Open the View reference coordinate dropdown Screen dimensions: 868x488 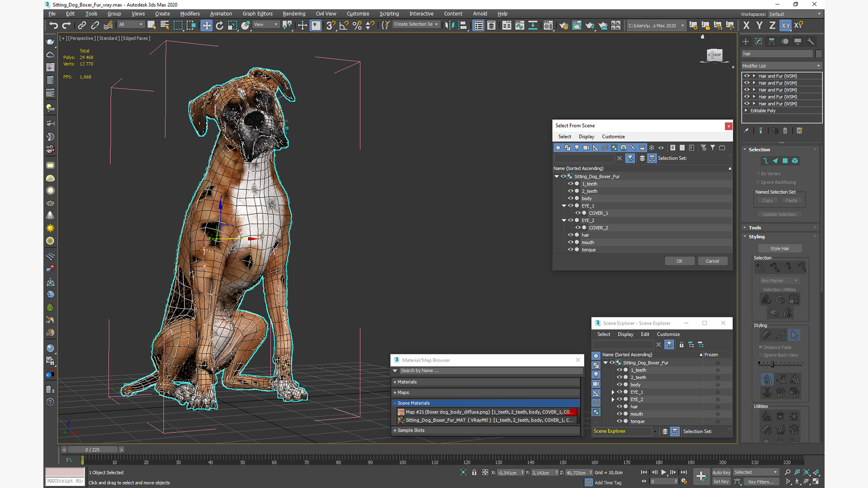click(266, 24)
